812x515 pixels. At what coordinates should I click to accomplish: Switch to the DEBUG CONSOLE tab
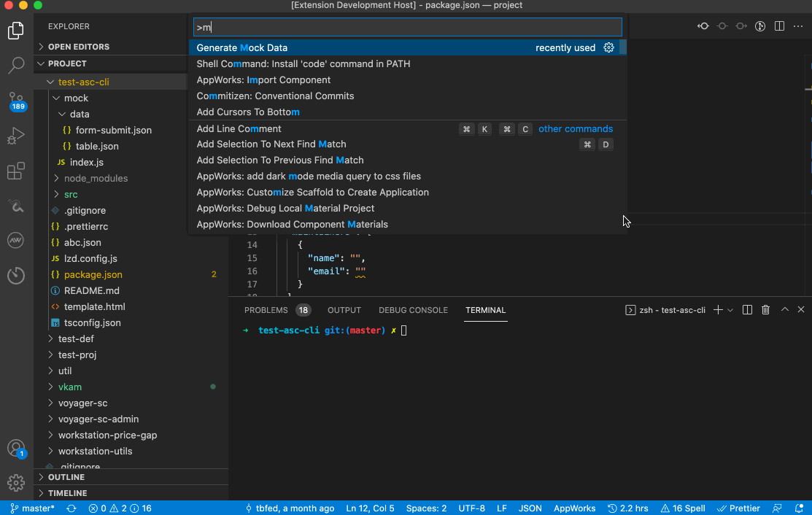click(x=413, y=310)
